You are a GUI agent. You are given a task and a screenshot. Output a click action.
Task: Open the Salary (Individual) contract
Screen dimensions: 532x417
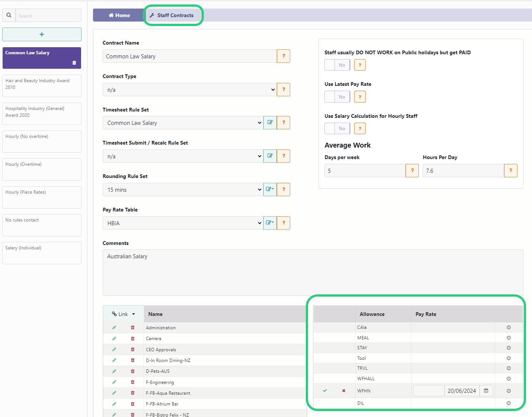tap(42, 253)
